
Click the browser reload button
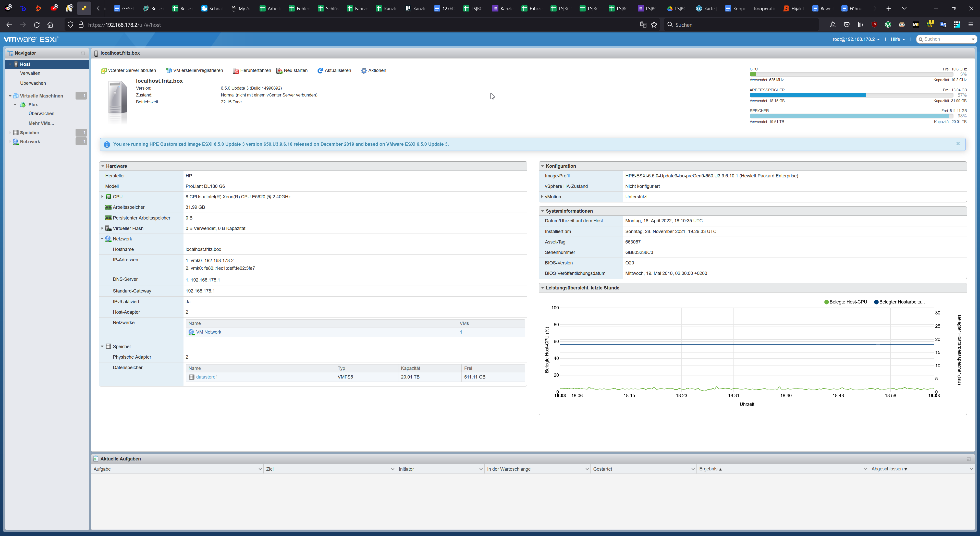point(36,25)
